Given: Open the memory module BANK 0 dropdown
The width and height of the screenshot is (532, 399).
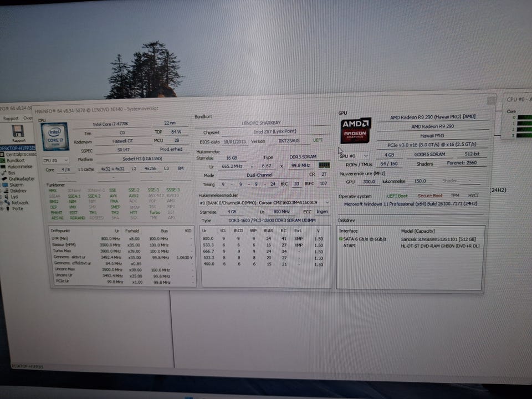Looking at the screenshot, I should click(264, 203).
